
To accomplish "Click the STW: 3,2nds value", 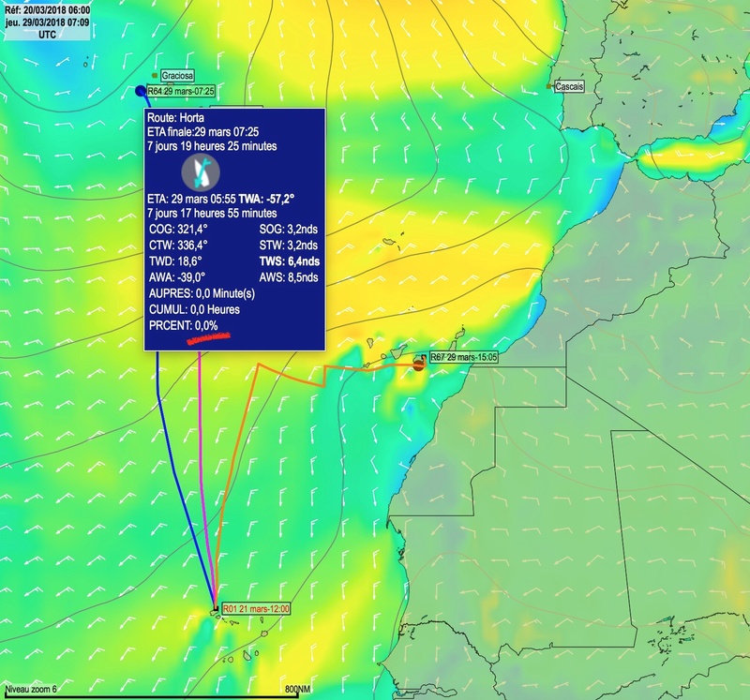I will tap(289, 246).
